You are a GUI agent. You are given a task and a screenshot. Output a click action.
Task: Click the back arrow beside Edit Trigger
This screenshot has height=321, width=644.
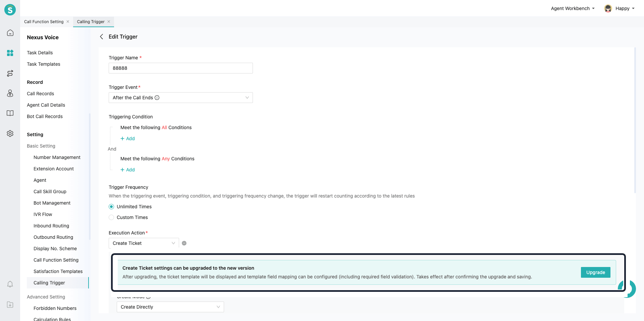(x=101, y=37)
